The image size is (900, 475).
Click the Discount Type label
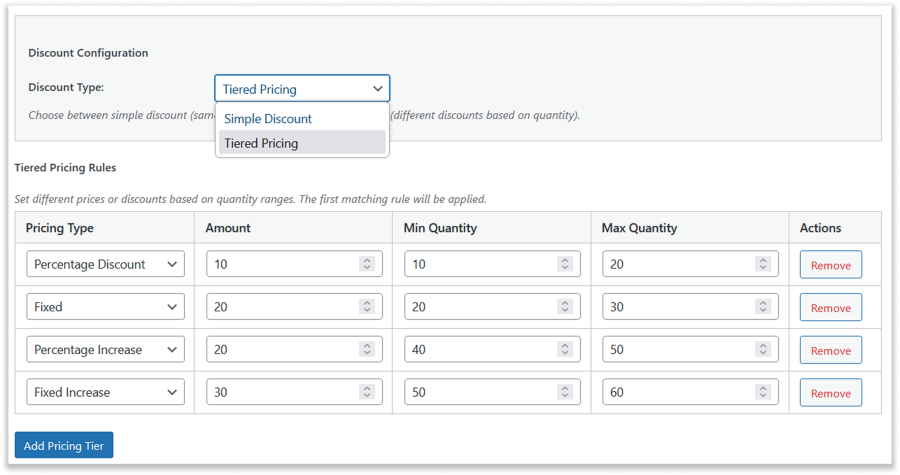(66, 87)
